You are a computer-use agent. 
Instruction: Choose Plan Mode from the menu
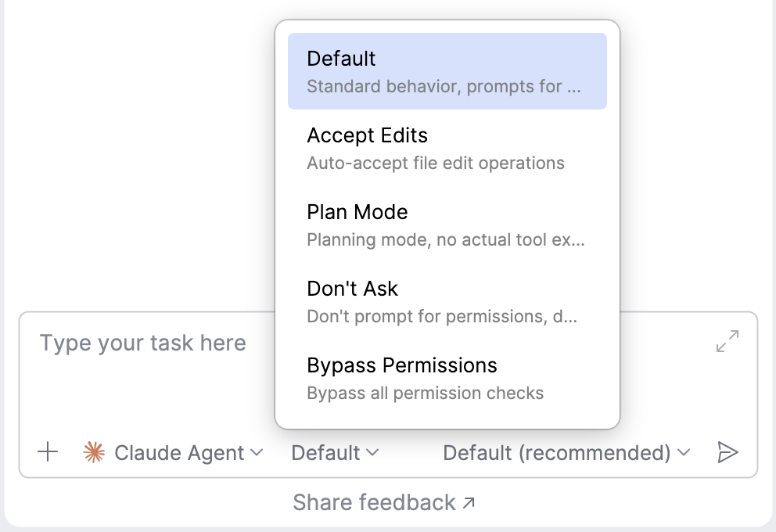[357, 212]
